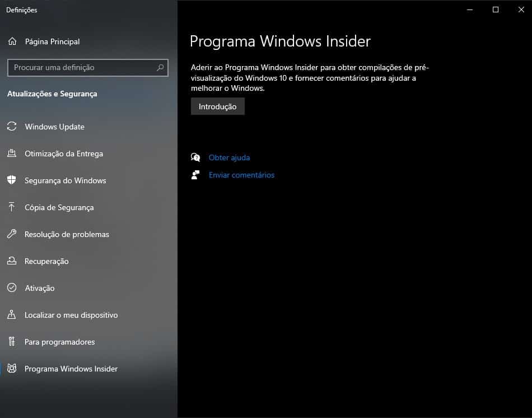Screen dimensions: 532x418
Task: Click the Cópia de Segurança upload arrow icon
Action: click(12, 207)
